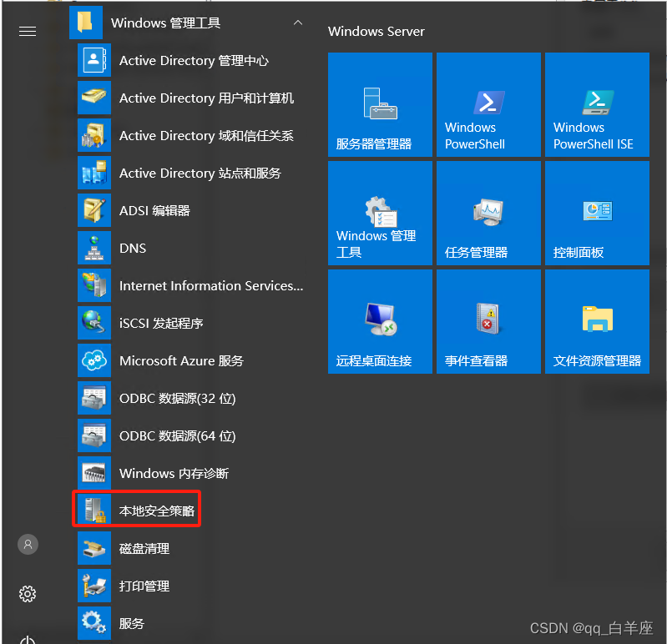Select the "Active Directory 管理中心" label
The image size is (667, 644).
[194, 61]
